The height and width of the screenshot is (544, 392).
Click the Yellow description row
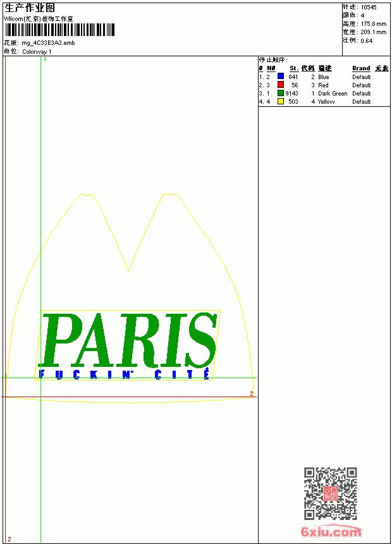click(324, 102)
